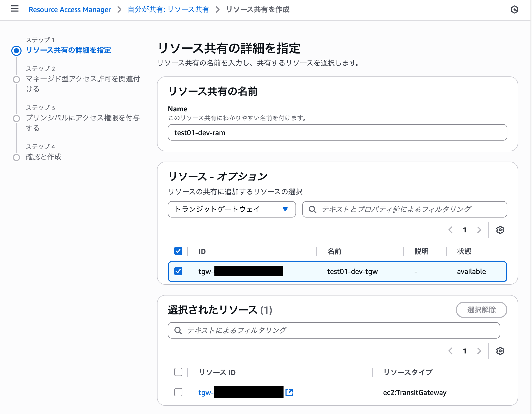Check the tgw row in selected resources table
The image size is (532, 414).
(178, 392)
